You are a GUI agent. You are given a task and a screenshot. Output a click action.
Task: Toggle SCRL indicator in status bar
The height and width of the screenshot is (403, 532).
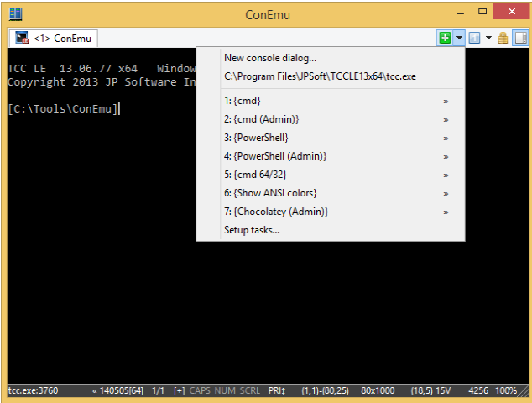(249, 391)
